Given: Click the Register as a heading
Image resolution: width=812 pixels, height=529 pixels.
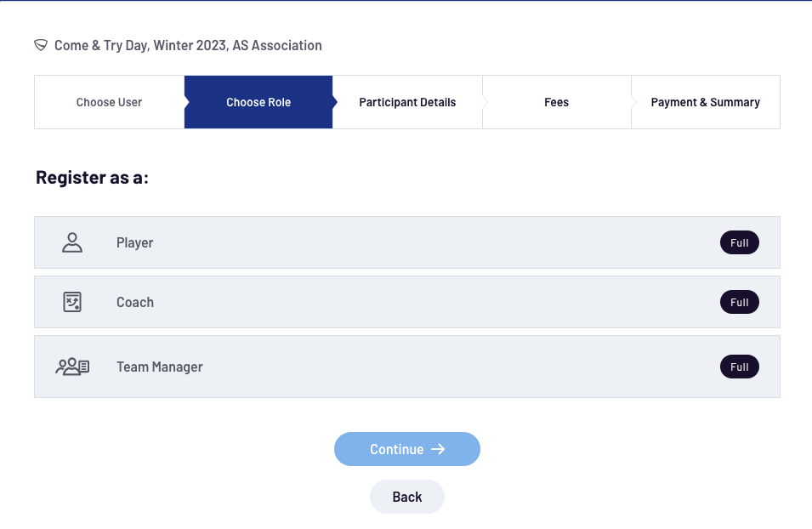Looking at the screenshot, I should point(92,178).
